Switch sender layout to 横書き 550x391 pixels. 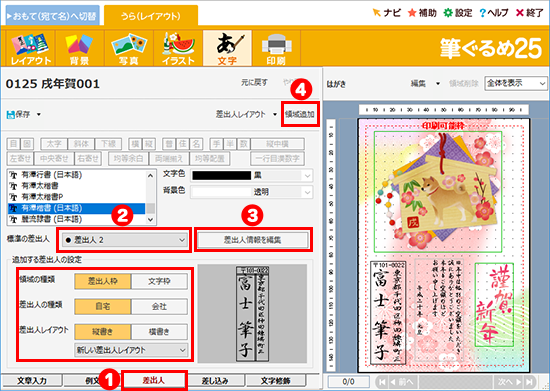(x=159, y=332)
